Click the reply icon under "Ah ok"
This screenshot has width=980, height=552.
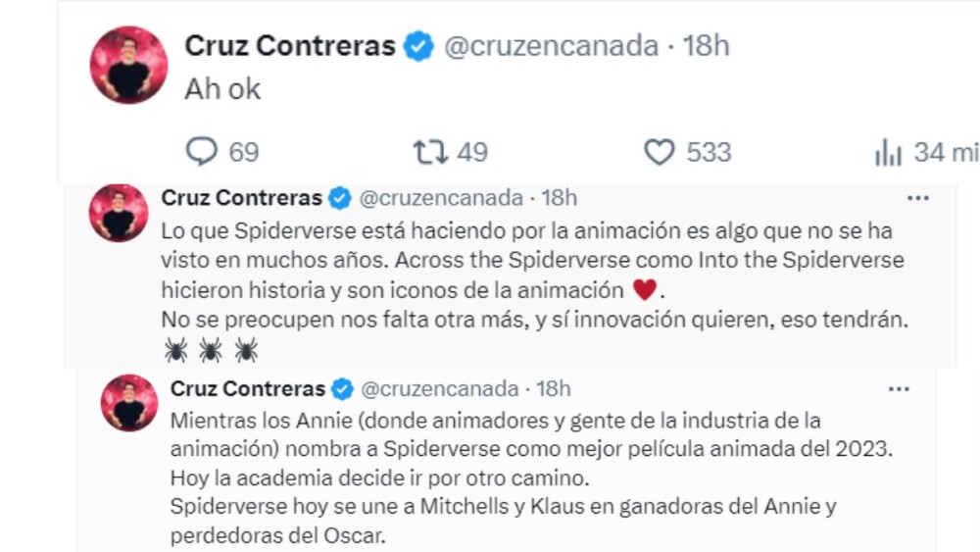pyautogui.click(x=201, y=151)
